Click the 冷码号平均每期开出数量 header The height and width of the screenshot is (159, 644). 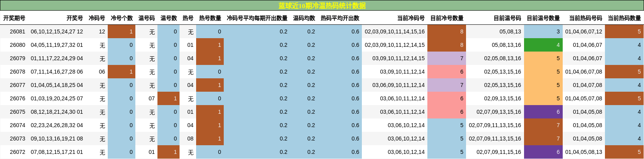[257, 18]
